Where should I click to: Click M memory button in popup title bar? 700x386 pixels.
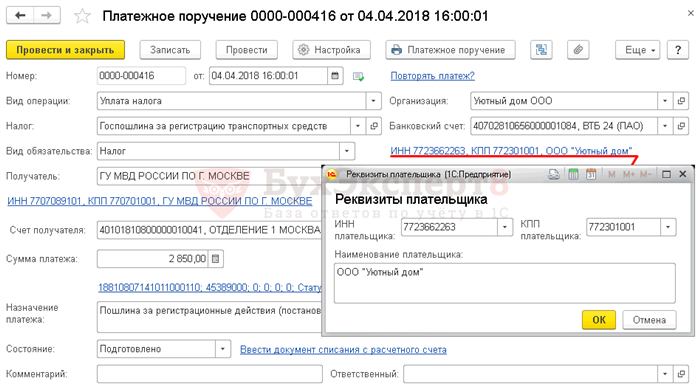tap(611, 174)
